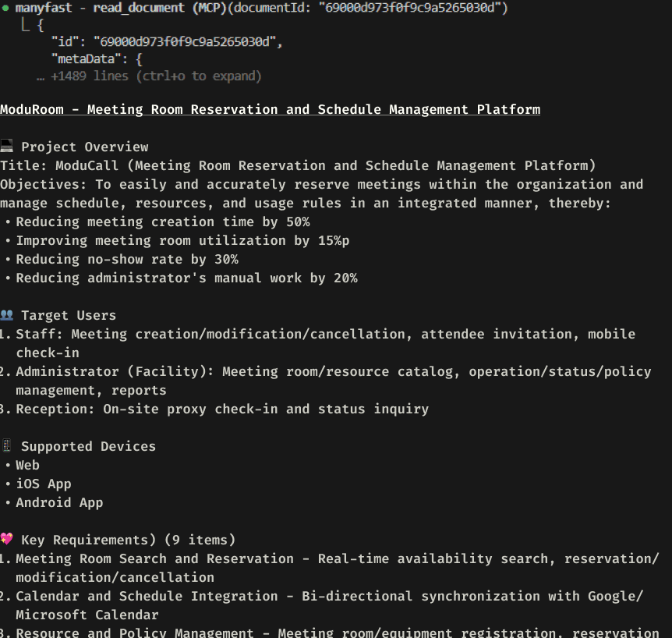
Task: Click the "Supported Devices" section title
Action: tap(89, 446)
